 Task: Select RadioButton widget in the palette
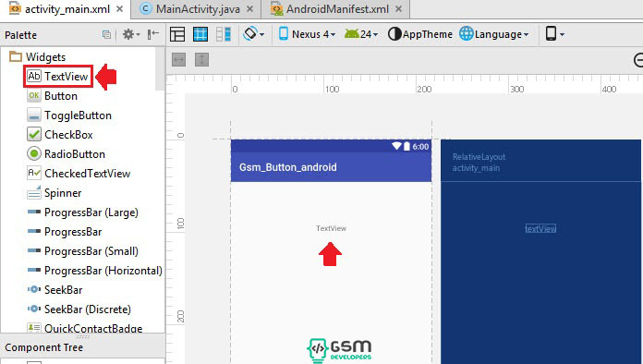pyautogui.click(x=66, y=154)
